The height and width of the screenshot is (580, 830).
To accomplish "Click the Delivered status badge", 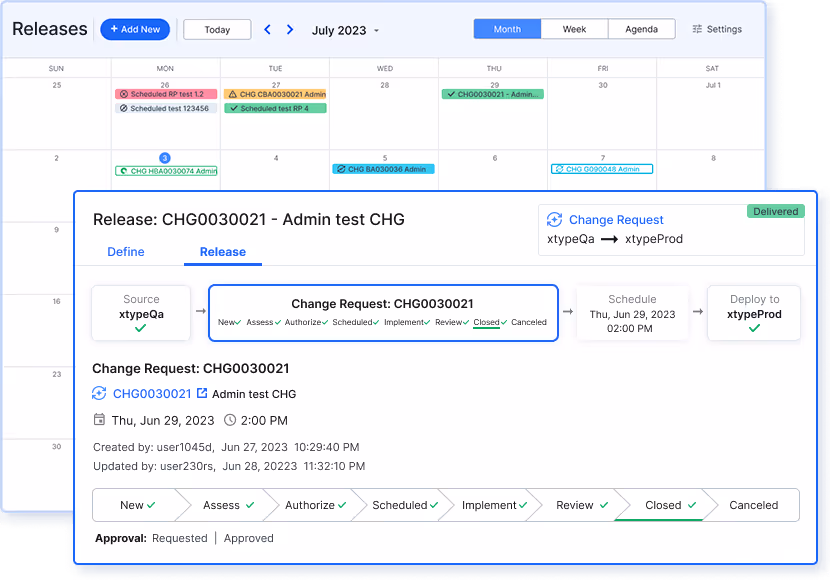I will click(775, 212).
